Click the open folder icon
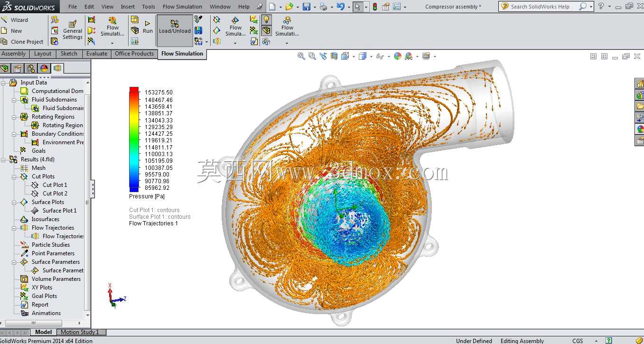Viewport: 644px width, 344px height. click(289, 7)
